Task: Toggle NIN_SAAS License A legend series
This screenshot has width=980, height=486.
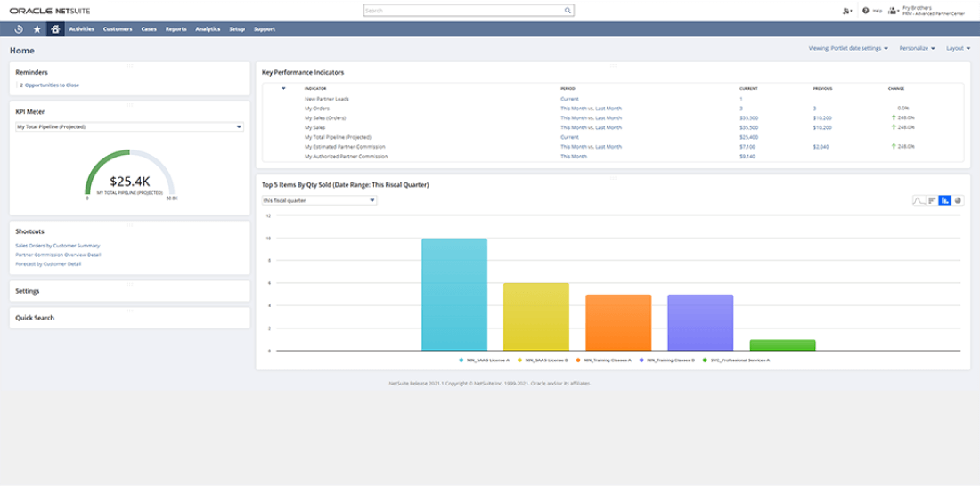Action: (x=486, y=360)
